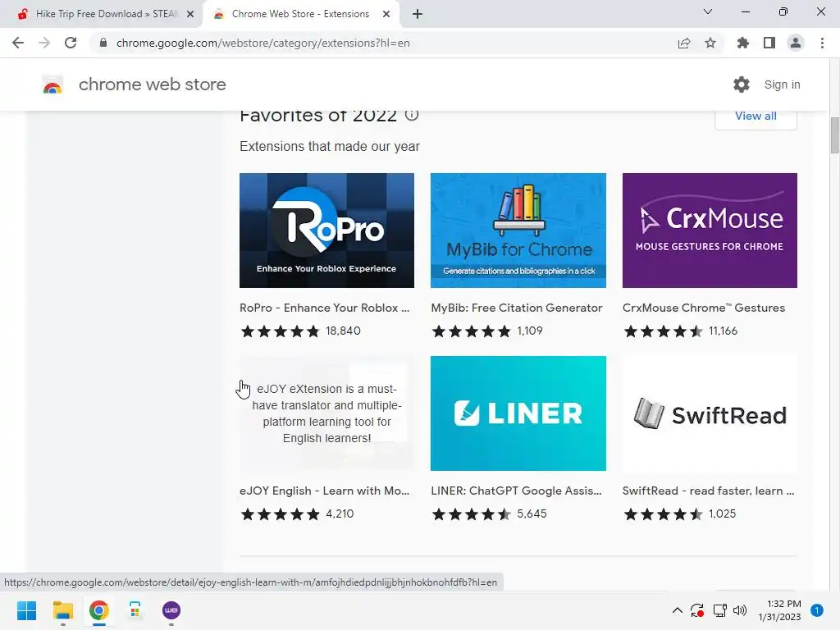Click the Chrome Web Store rainbow logo

[x=52, y=84]
